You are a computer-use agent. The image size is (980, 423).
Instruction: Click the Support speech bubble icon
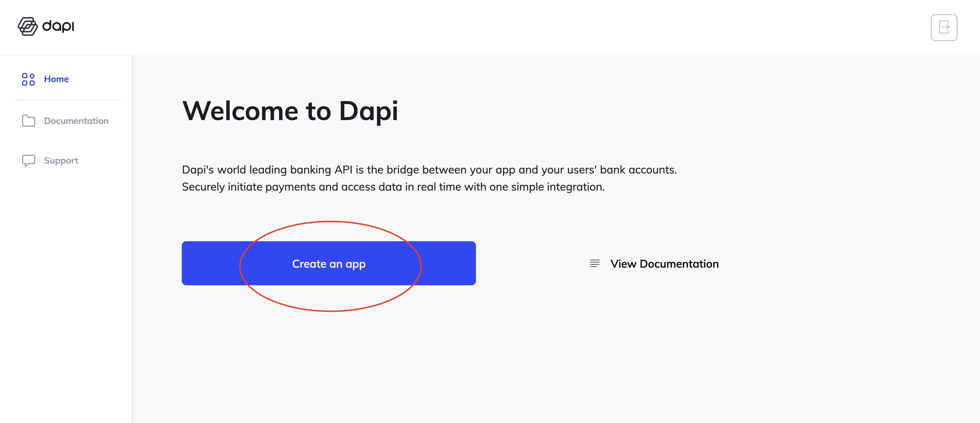[x=29, y=161]
